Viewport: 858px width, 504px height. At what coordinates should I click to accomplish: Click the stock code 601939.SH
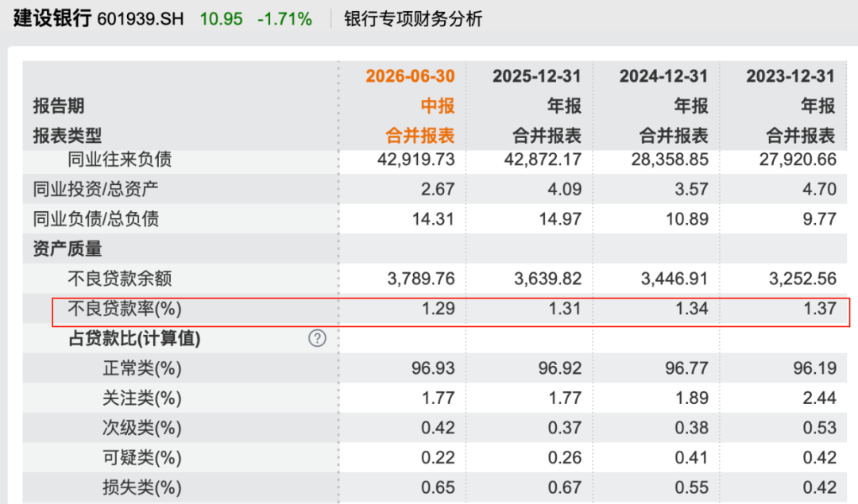[141, 19]
